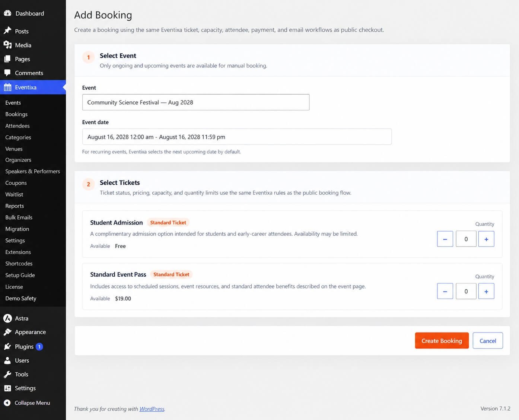Open Organizers submenu item
The width and height of the screenshot is (519, 420).
tap(18, 160)
